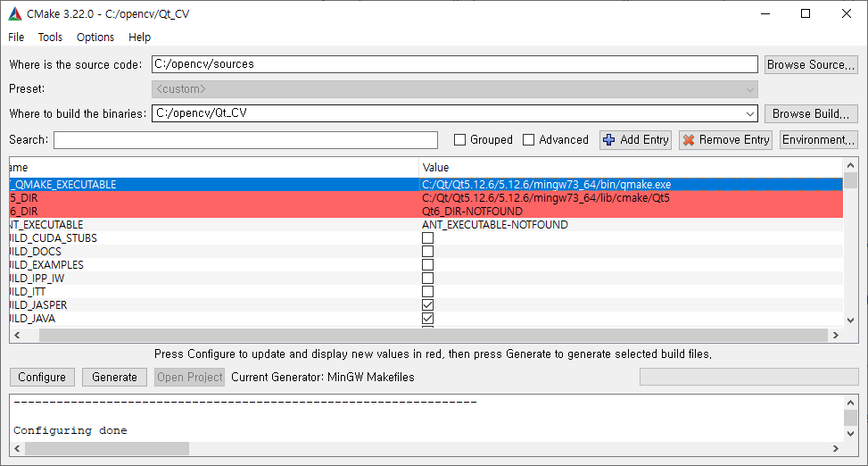Toggle the BUILD_IPP_IW checkbox
Image resolution: width=868 pixels, height=466 pixels.
point(427,279)
